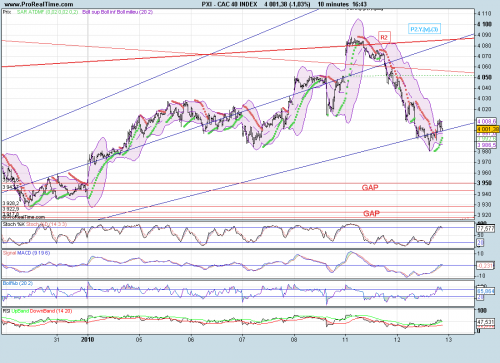This screenshot has width=500, height=363.
Task: Click the bold 4 050 price axis value
Action: pos(484,77)
